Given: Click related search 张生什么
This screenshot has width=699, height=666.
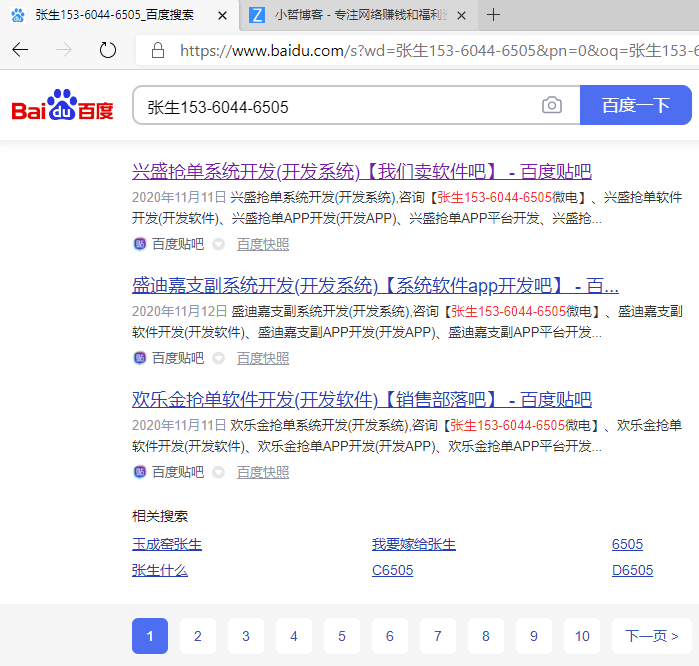Looking at the screenshot, I should [160, 570].
